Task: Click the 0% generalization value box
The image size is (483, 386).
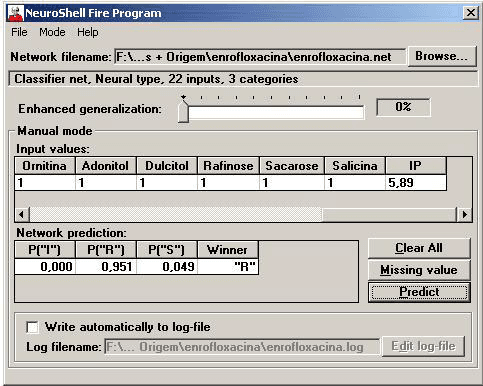Action: click(x=403, y=107)
